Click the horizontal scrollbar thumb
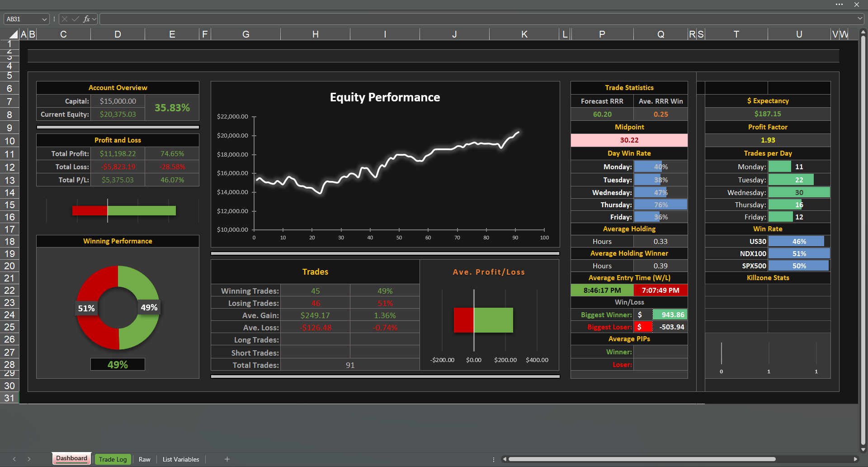Viewport: 868px width, 467px height. 642,459
